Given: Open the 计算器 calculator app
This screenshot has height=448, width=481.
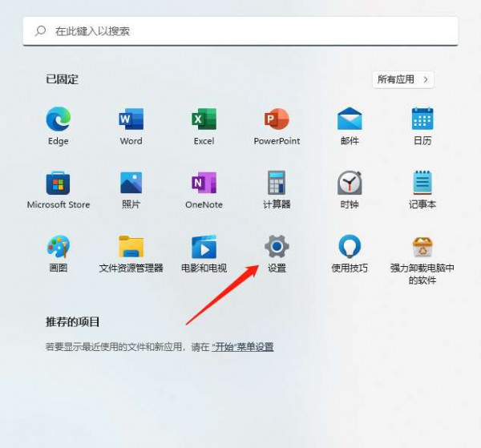Looking at the screenshot, I should tap(277, 183).
